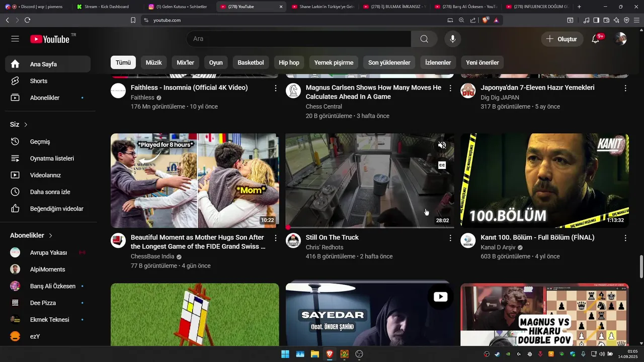This screenshot has width=644, height=362.
Task: Toggle captions on the truck video preview
Action: click(x=442, y=165)
